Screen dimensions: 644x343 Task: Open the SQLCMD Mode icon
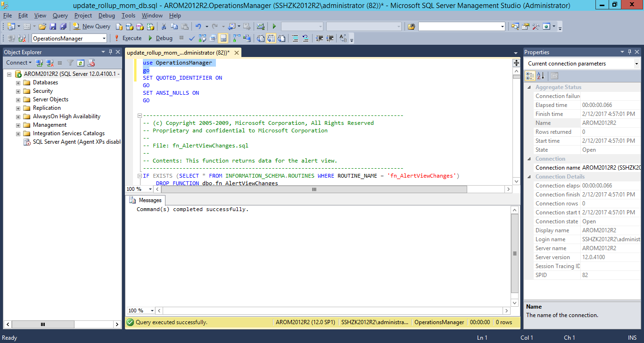pos(213,38)
